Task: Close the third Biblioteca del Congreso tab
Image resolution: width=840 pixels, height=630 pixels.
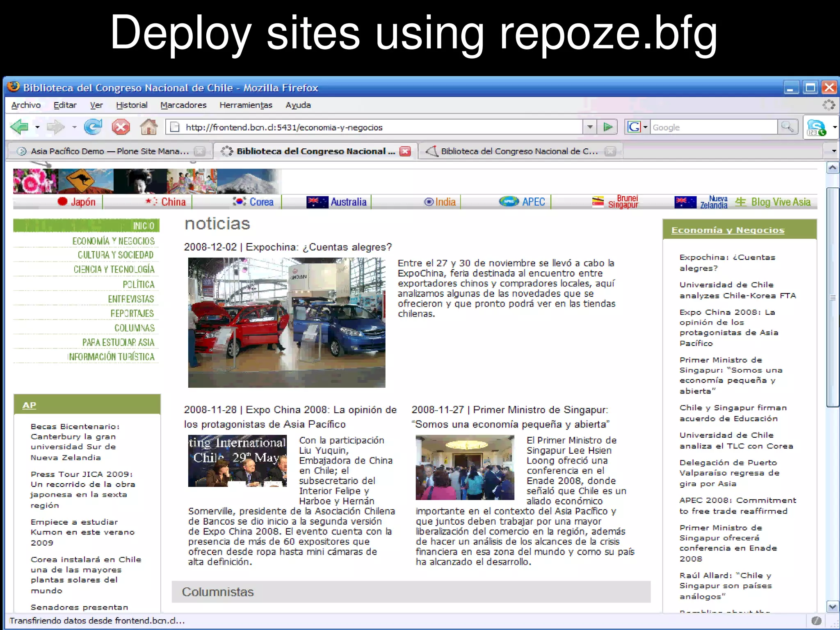Action: point(610,151)
